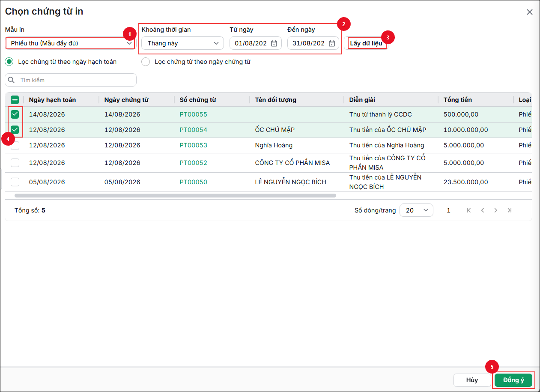The image size is (540, 392).
Task: Change Số dòng/trang dropdown value
Action: click(x=416, y=210)
